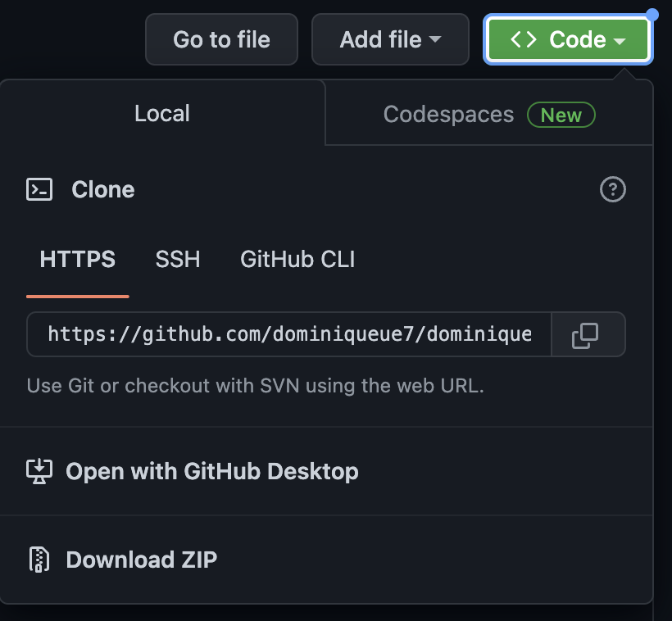Click the ZIP file archive icon
Screen dimensions: 672x621
tap(39, 560)
